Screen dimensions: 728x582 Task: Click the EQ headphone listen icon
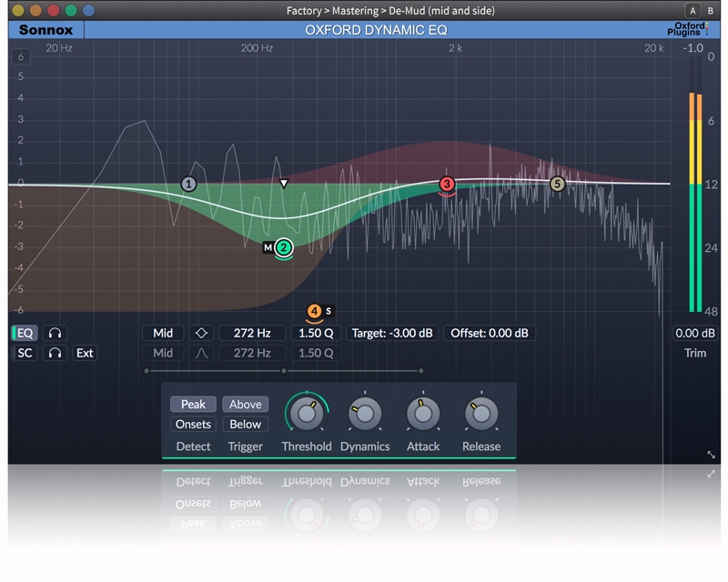click(x=55, y=333)
